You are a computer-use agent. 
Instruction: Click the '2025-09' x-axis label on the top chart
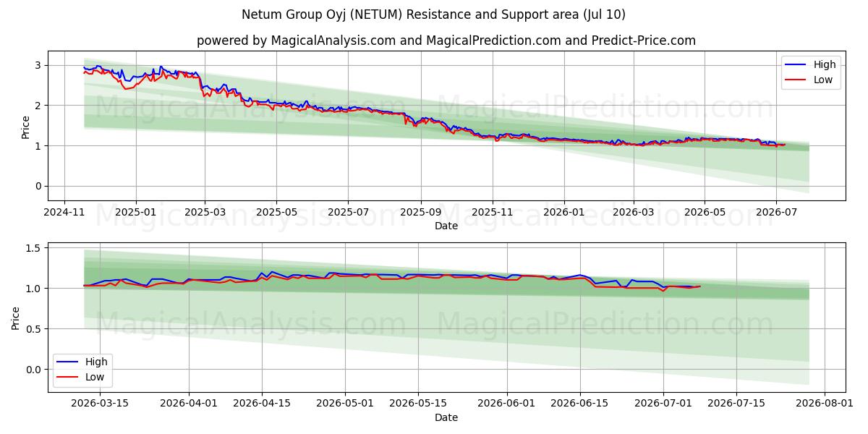420,213
